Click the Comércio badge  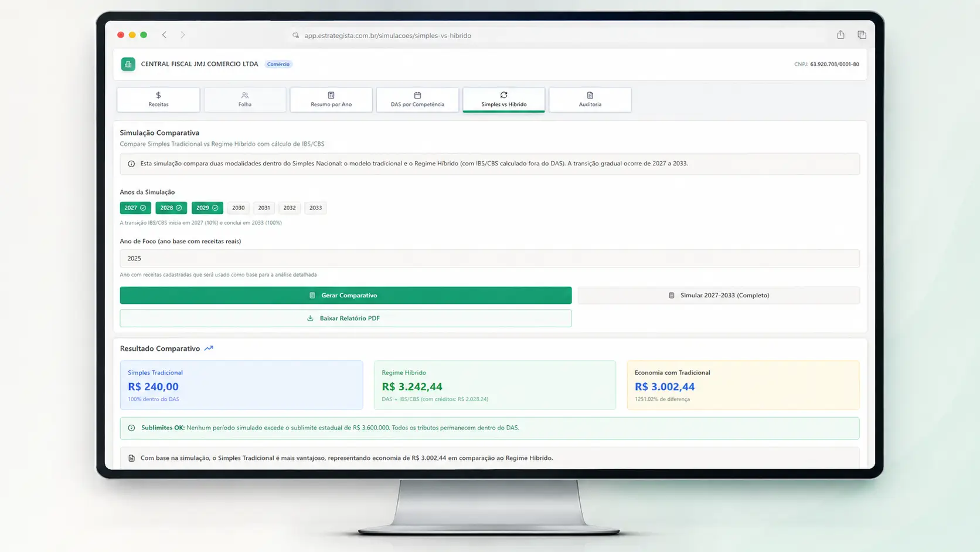278,65
